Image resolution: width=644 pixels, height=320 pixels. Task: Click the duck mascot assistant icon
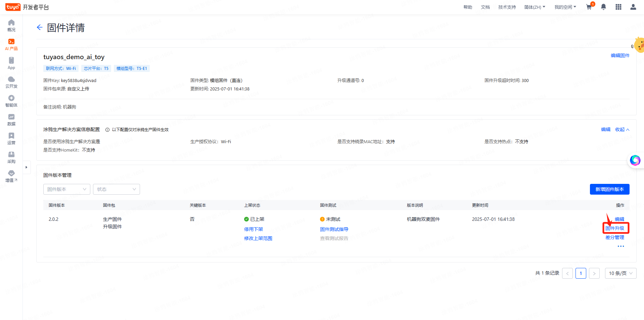pos(638,45)
